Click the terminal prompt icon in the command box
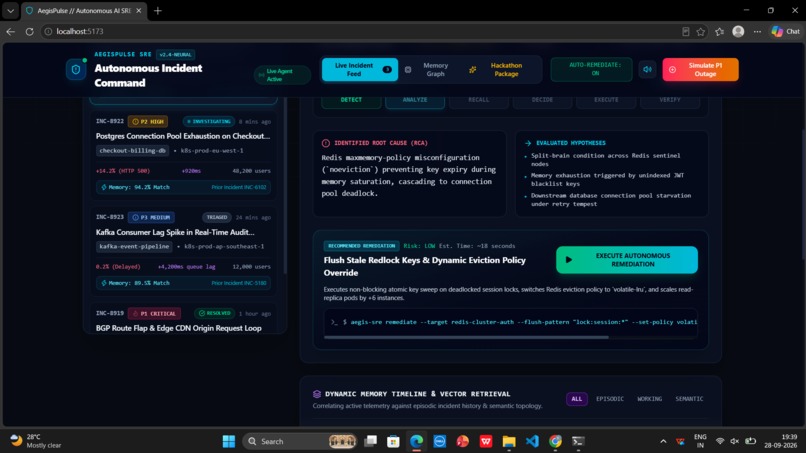 335,322
